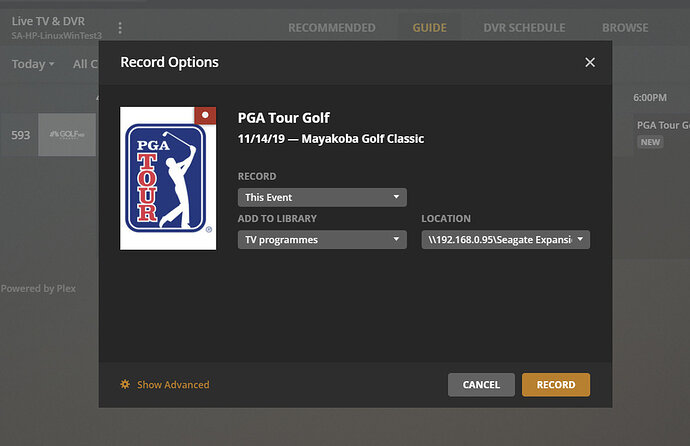The height and width of the screenshot is (446, 690).
Task: Click the NEW badge in guide
Action: click(650, 142)
